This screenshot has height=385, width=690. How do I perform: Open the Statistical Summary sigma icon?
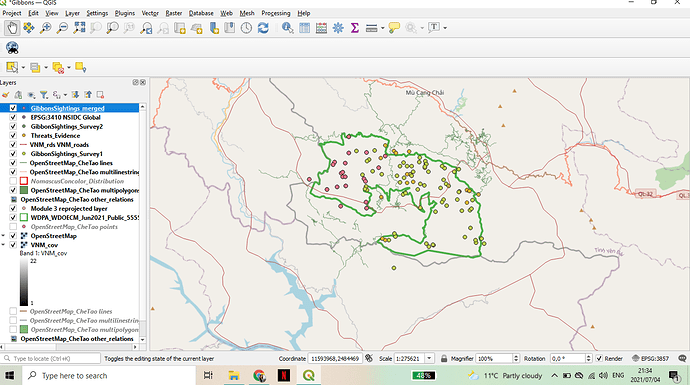coord(355,28)
